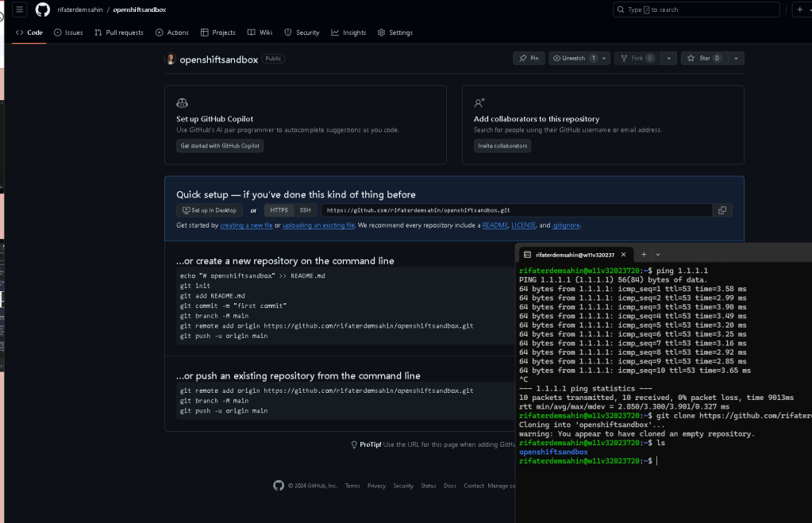Open the footer Status link
The height and width of the screenshot is (523, 812).
429,486
